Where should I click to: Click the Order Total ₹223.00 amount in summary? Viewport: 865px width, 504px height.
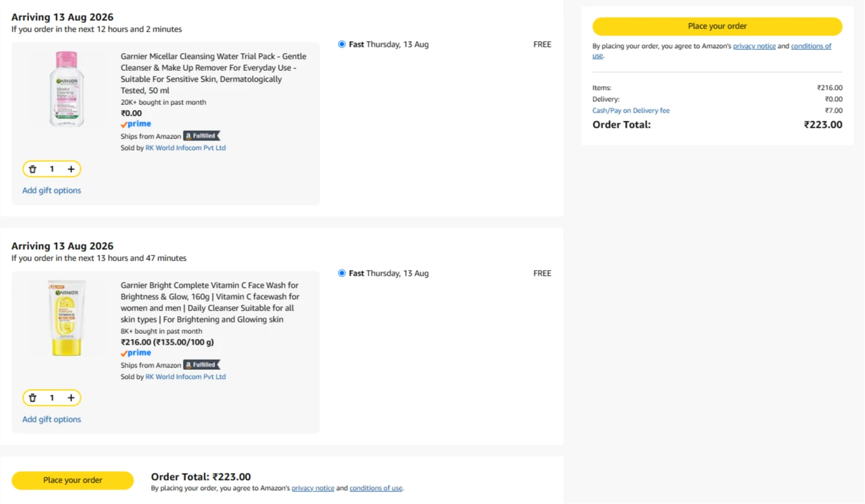[x=823, y=125]
